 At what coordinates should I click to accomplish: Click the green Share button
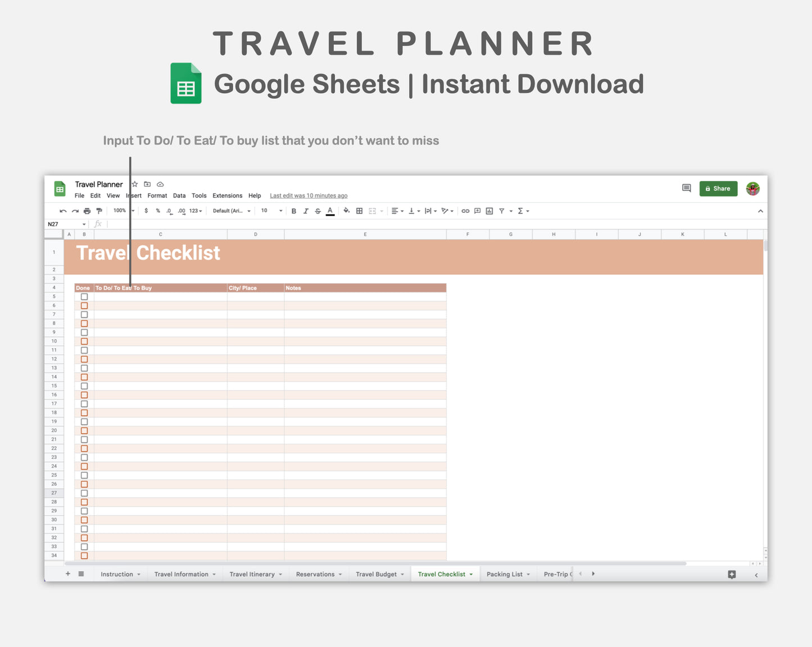click(718, 189)
